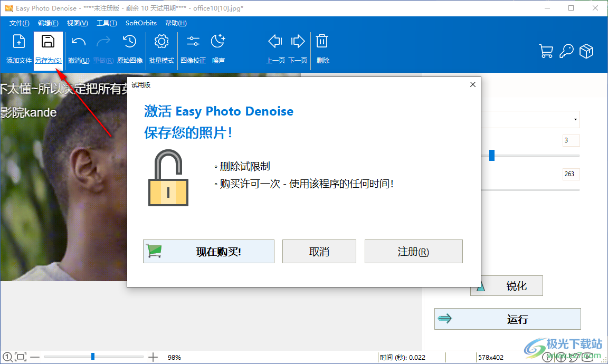Click the 3D box icon in toolbar
The image size is (608, 364).
[586, 51]
